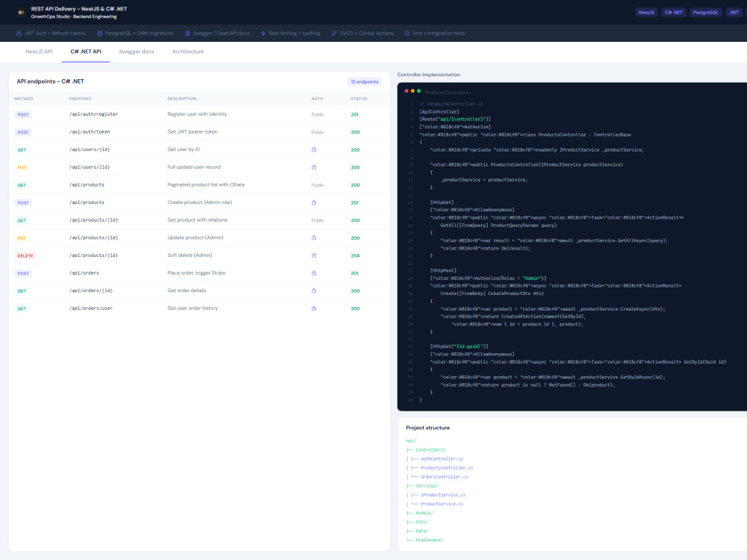747x560 pixels.
Task: Select the Controllers/ folder in project structure
Action: 431,450
